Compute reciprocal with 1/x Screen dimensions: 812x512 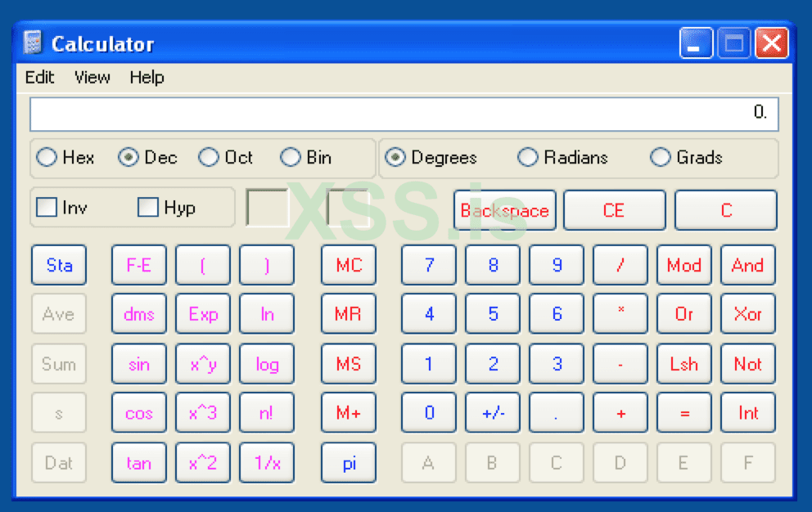[267, 463]
